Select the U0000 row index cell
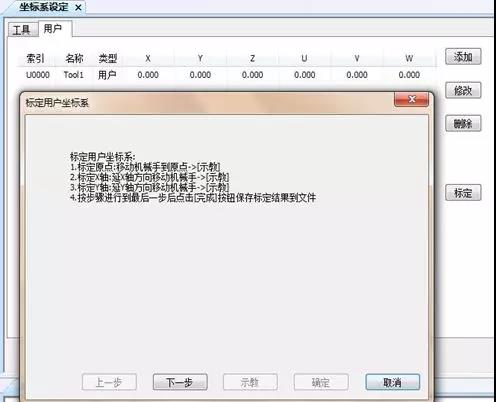 click(x=38, y=75)
